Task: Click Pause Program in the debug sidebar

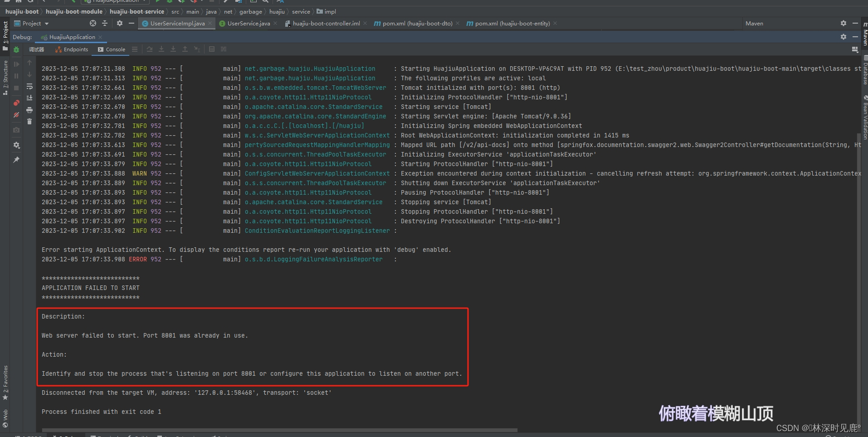Action: click(16, 76)
